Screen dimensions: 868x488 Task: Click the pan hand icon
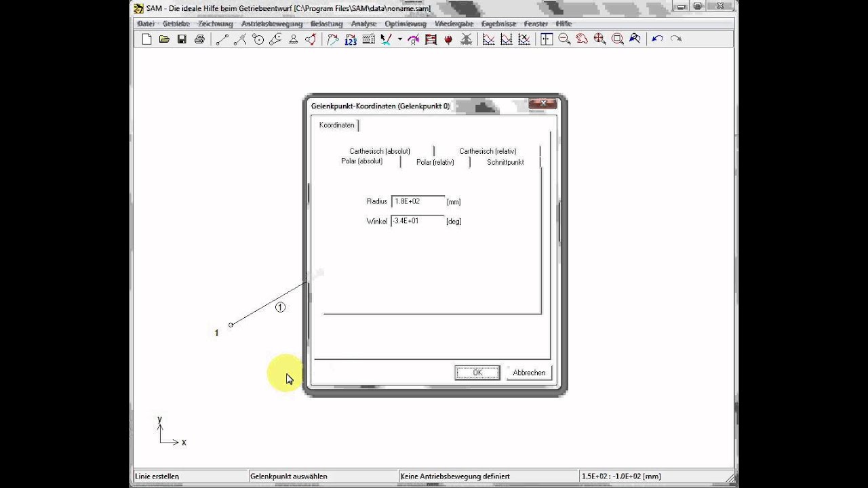582,39
